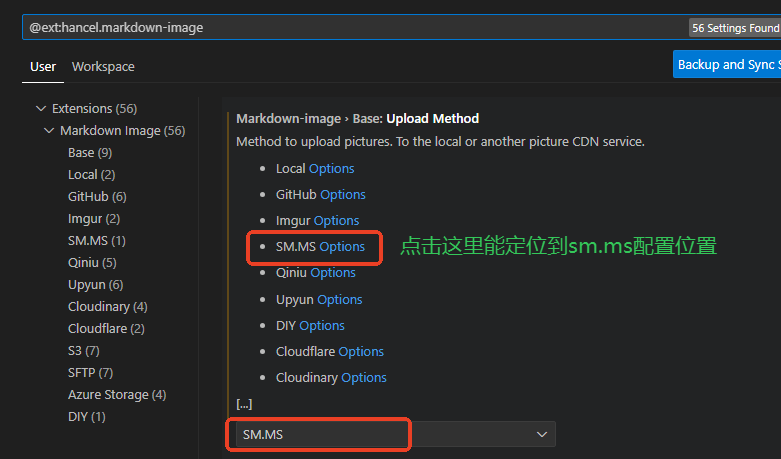Select SFTP (7) in the sidebar tree
781x459 pixels.
pyautogui.click(x=90, y=372)
